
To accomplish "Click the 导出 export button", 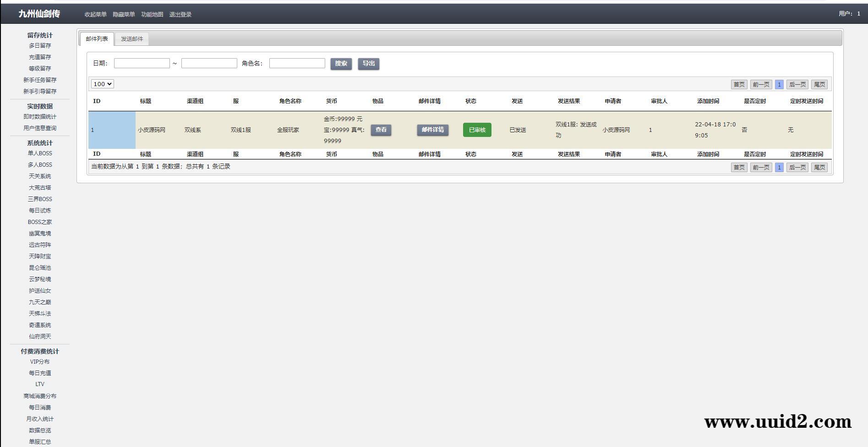I will [368, 64].
